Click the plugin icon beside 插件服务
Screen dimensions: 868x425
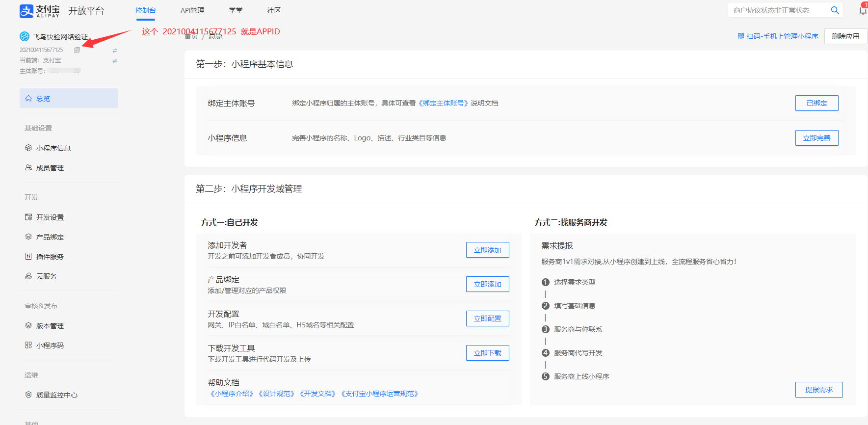(x=28, y=256)
